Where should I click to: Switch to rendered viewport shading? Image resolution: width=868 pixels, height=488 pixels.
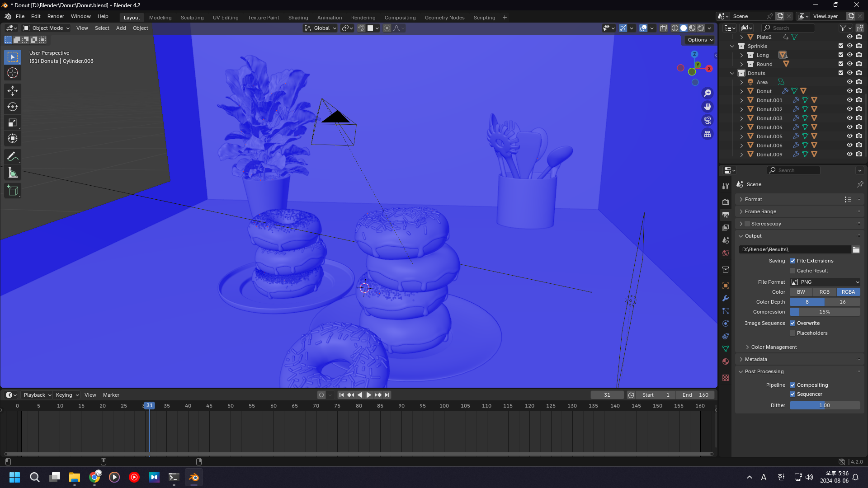click(701, 28)
